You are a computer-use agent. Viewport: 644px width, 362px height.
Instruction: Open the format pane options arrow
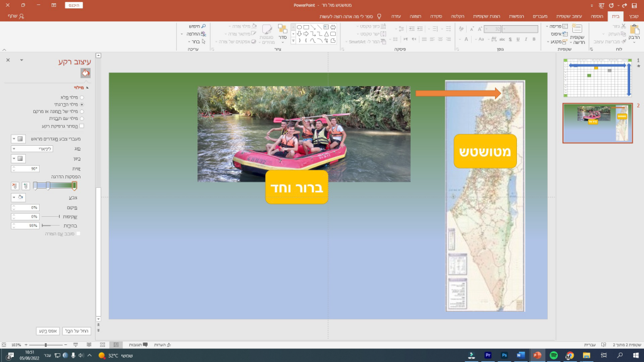click(x=21, y=60)
